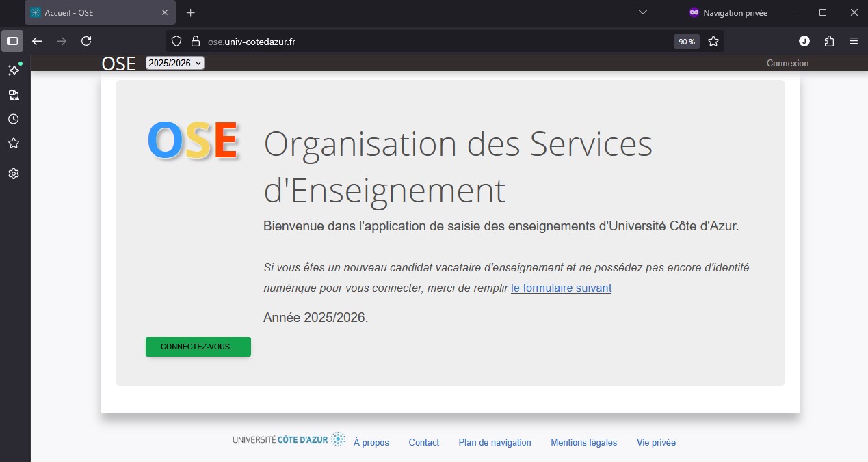
Task: Click the Connexion menu item
Action: pyautogui.click(x=787, y=63)
